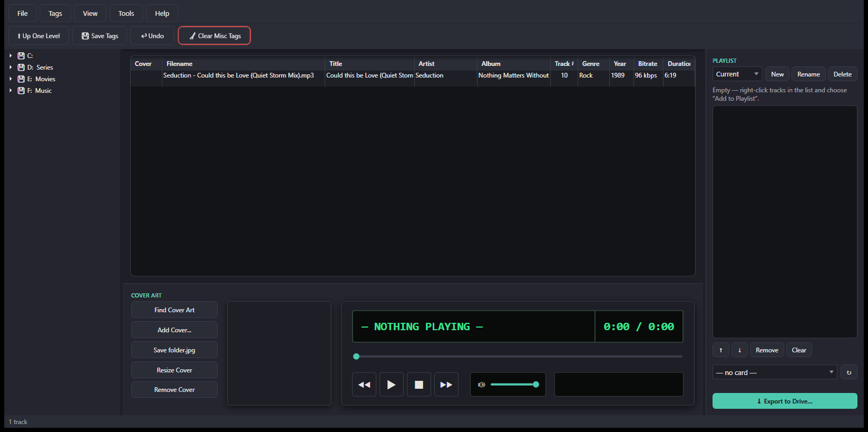
Task: Sort by Bitrate column header
Action: [648, 64]
